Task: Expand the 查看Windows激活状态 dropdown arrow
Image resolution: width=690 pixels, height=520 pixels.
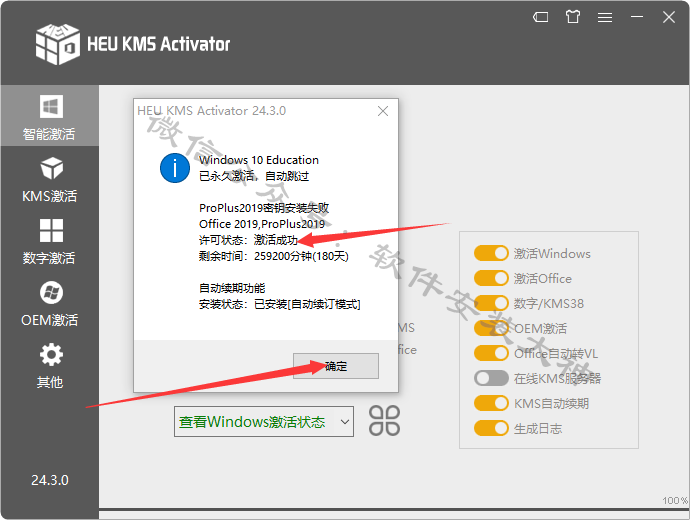Action: pyautogui.click(x=345, y=422)
